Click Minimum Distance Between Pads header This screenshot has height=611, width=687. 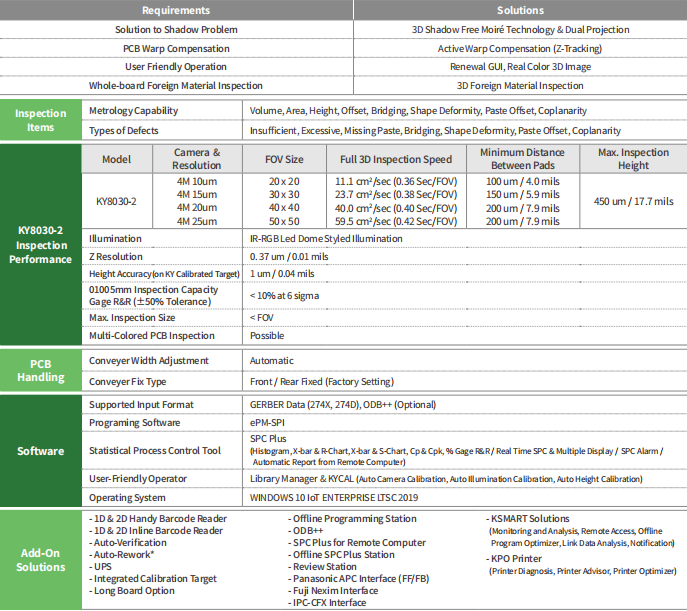(x=523, y=159)
